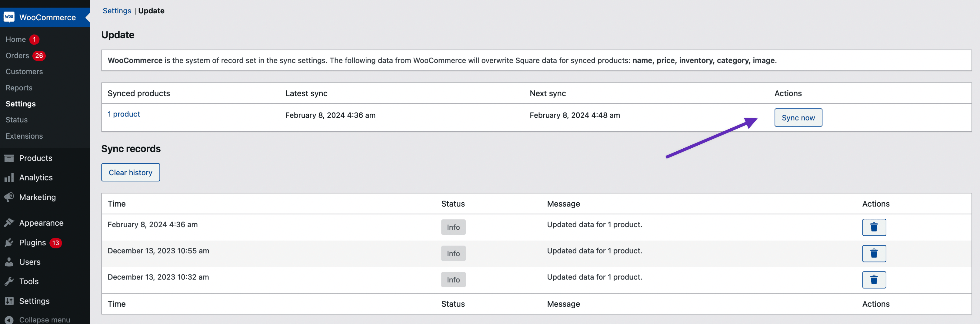
Task: Select the Analytics bar-chart icon
Action: coord(9,177)
